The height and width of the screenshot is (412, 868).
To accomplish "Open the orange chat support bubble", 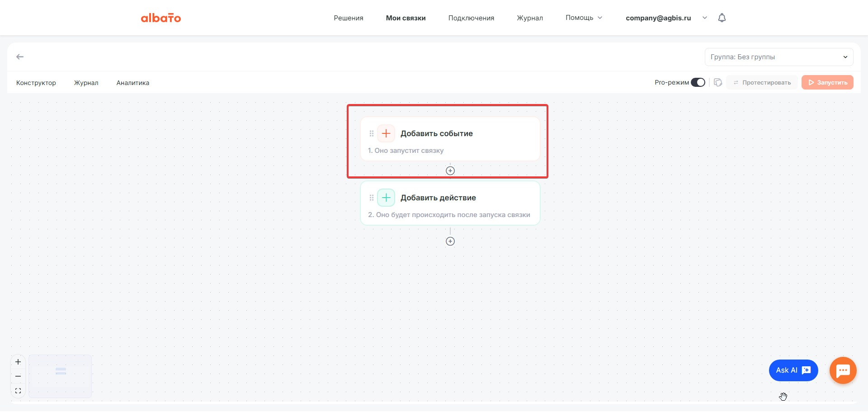I will pyautogui.click(x=843, y=371).
